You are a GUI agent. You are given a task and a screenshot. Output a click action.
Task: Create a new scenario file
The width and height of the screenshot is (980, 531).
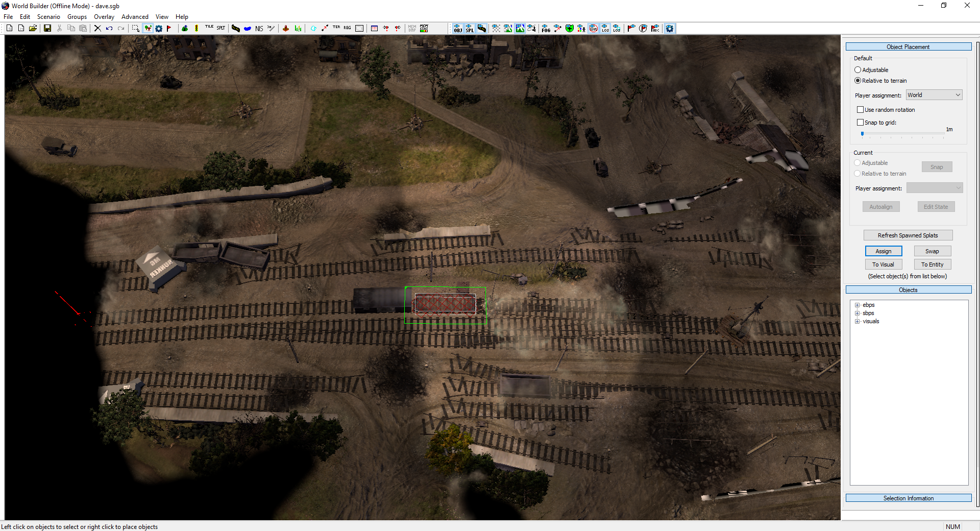[x=9, y=28]
